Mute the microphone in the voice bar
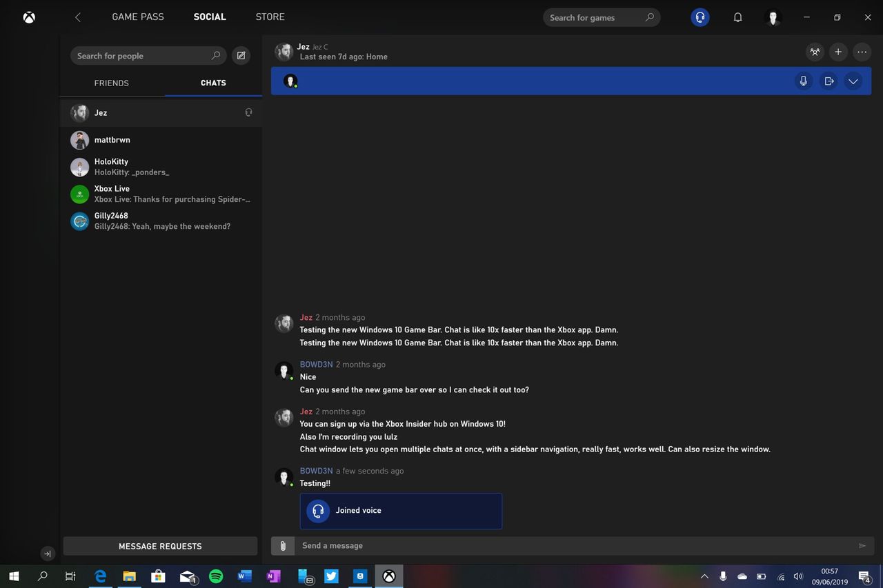 point(804,81)
